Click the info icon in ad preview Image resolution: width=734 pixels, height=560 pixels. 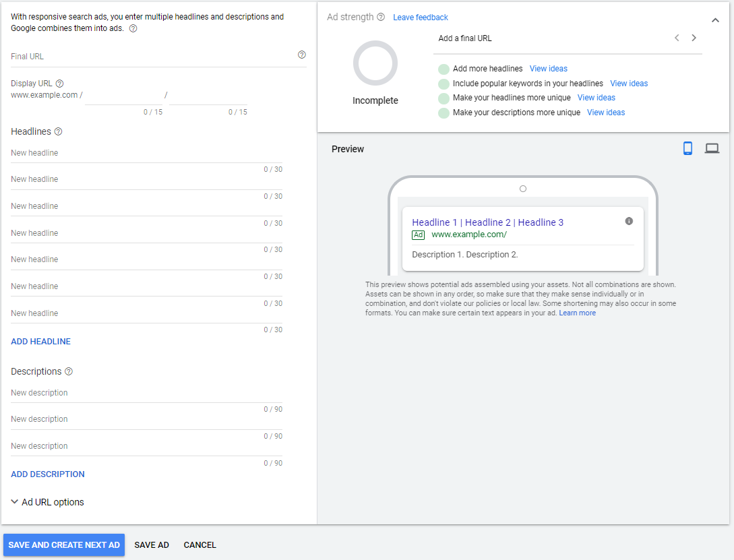629,221
